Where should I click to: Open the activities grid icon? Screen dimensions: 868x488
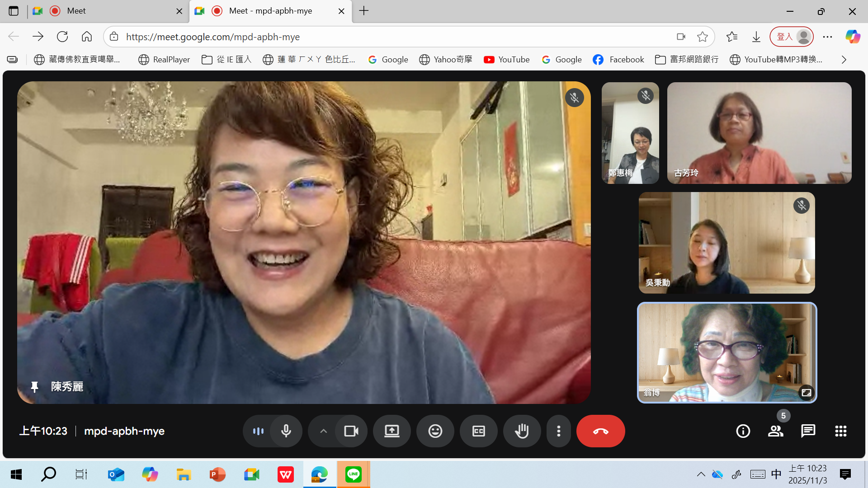(x=840, y=431)
